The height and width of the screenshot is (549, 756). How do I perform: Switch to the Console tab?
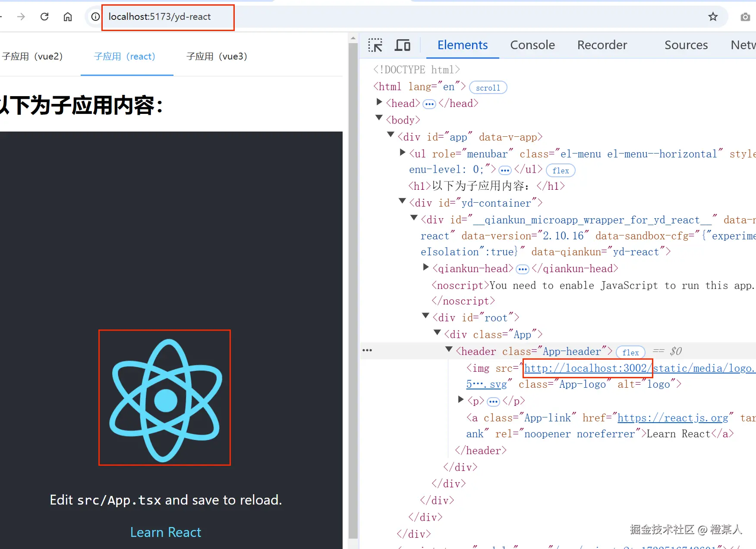pos(532,45)
